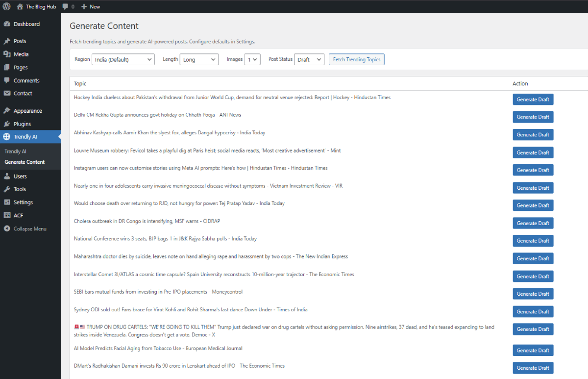Open the New menu in the admin bar
The width and height of the screenshot is (588, 379).
point(90,6)
